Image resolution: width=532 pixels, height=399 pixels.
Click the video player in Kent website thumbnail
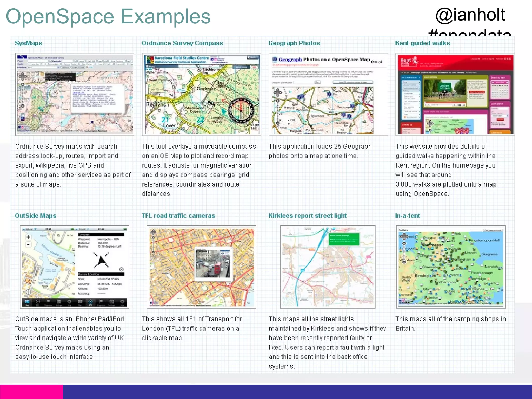[x=444, y=93]
